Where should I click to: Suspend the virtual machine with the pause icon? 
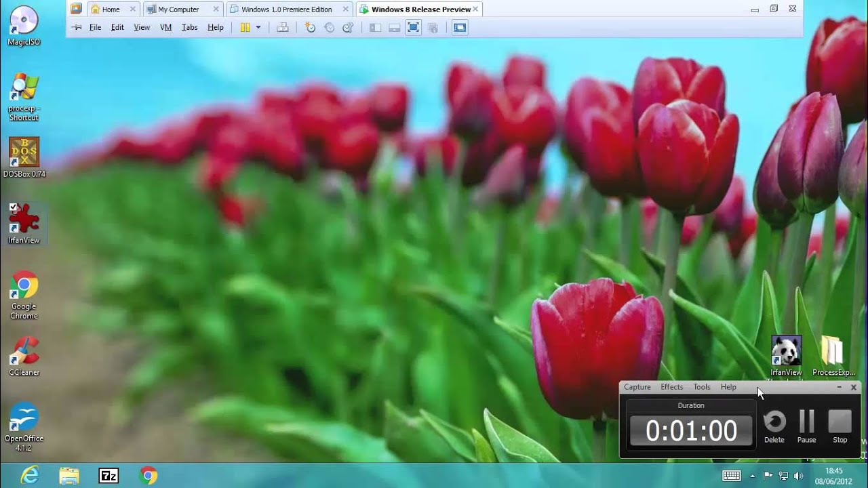click(245, 28)
